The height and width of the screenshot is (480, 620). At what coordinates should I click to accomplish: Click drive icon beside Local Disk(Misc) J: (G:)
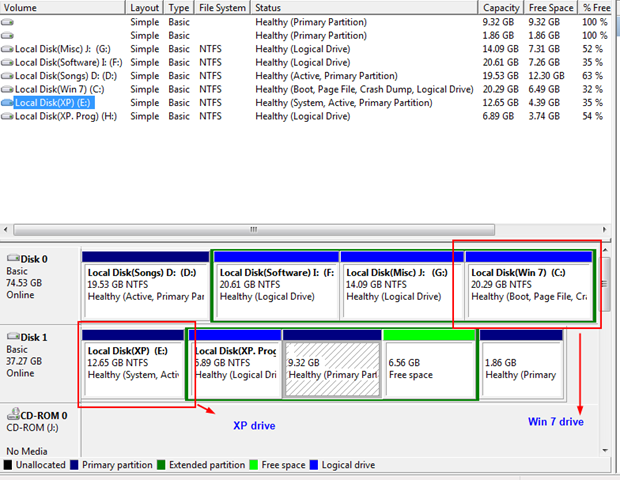click(7, 49)
